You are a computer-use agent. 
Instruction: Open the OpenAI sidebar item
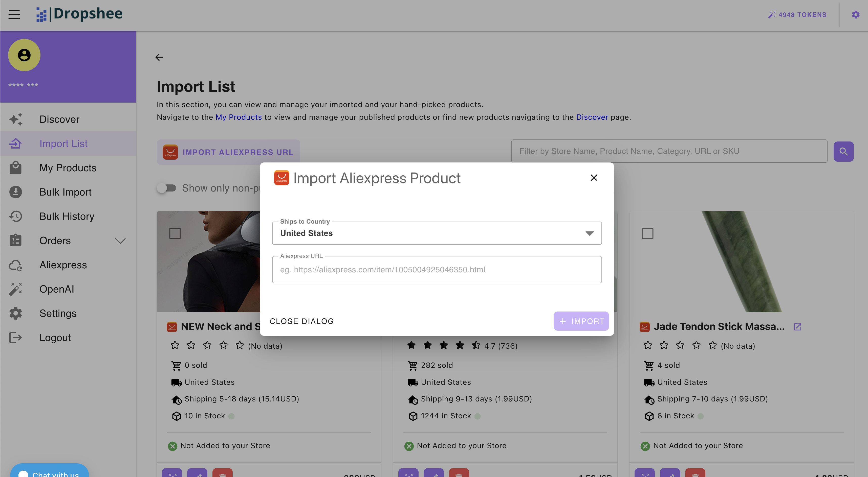click(57, 289)
